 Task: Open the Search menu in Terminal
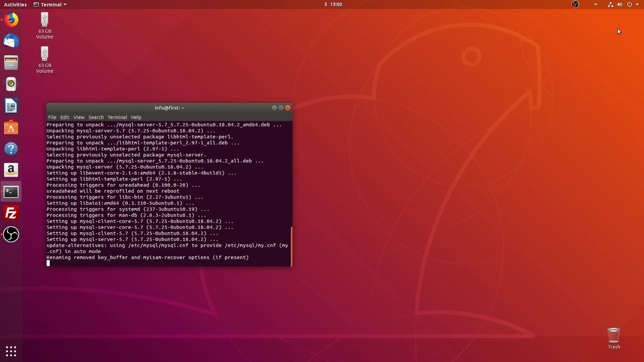click(96, 117)
